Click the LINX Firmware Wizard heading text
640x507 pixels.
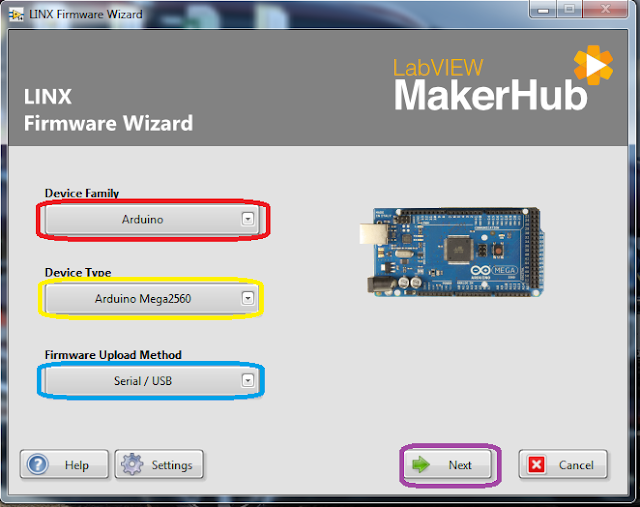click(x=108, y=110)
